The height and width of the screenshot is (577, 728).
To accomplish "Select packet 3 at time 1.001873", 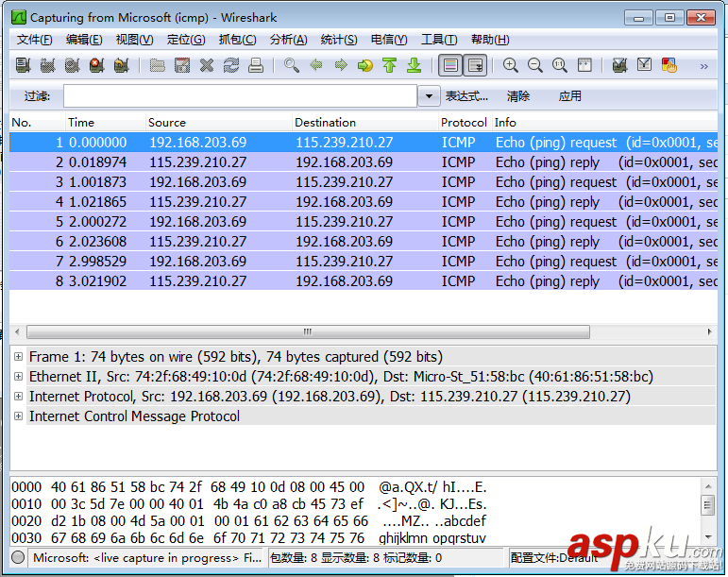I will point(364,182).
